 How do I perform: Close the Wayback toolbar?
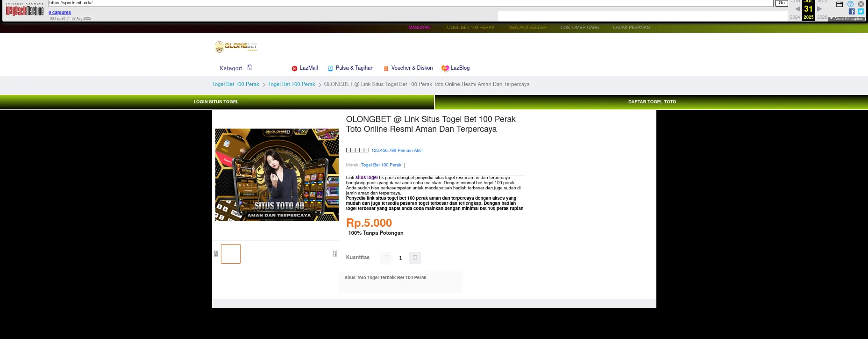click(861, 4)
